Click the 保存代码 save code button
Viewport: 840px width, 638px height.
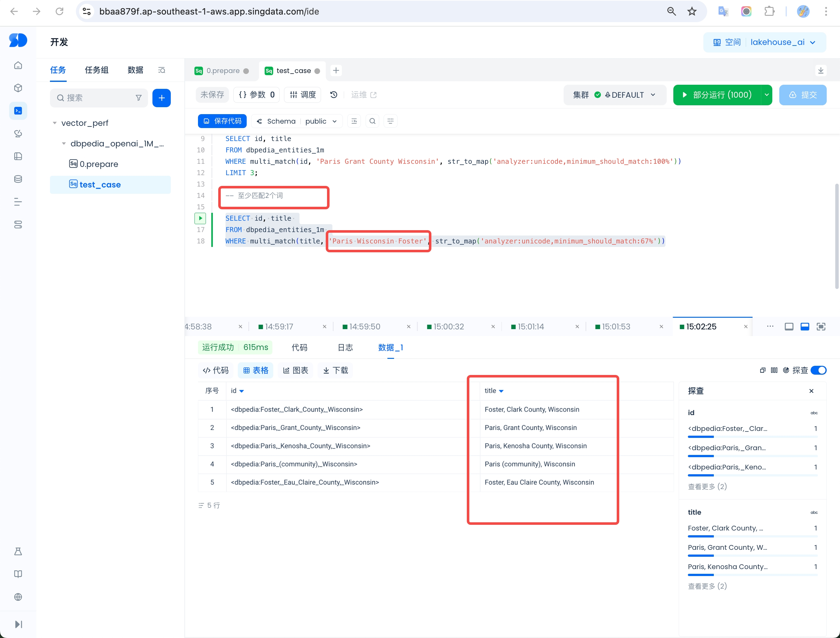222,121
